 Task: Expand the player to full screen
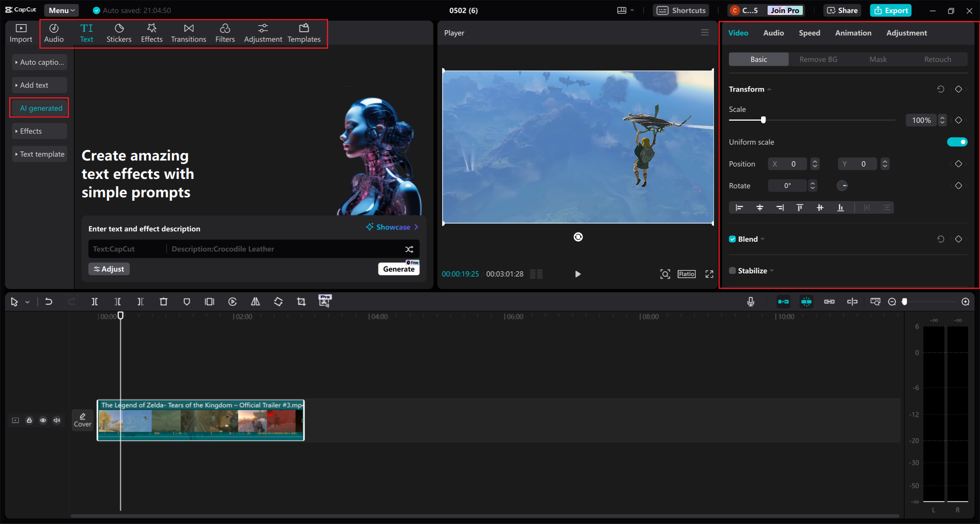point(709,274)
